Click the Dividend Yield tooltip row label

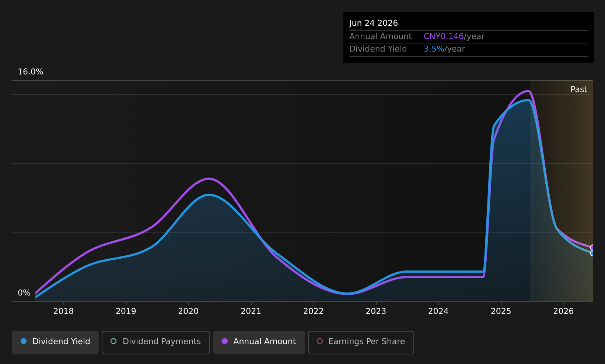pos(378,49)
